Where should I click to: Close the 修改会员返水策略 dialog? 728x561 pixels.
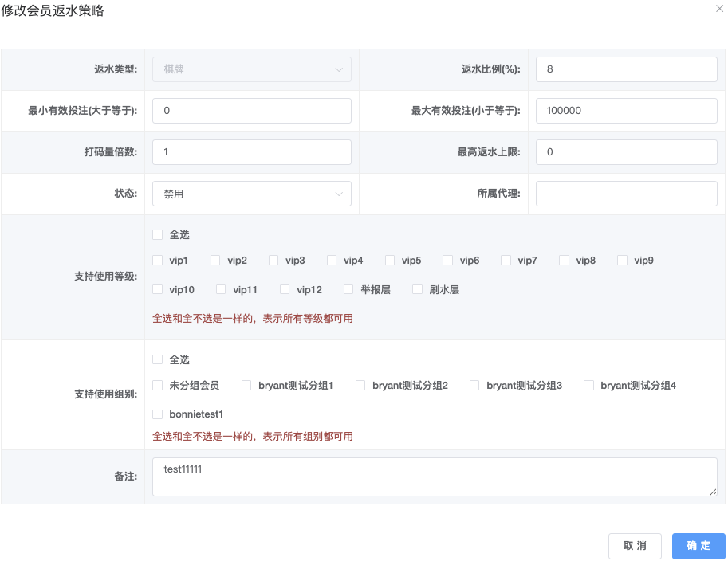pos(720,7)
